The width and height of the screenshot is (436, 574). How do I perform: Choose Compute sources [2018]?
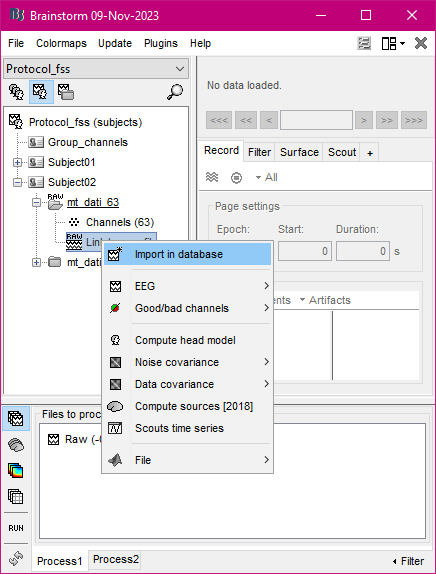[187, 406]
